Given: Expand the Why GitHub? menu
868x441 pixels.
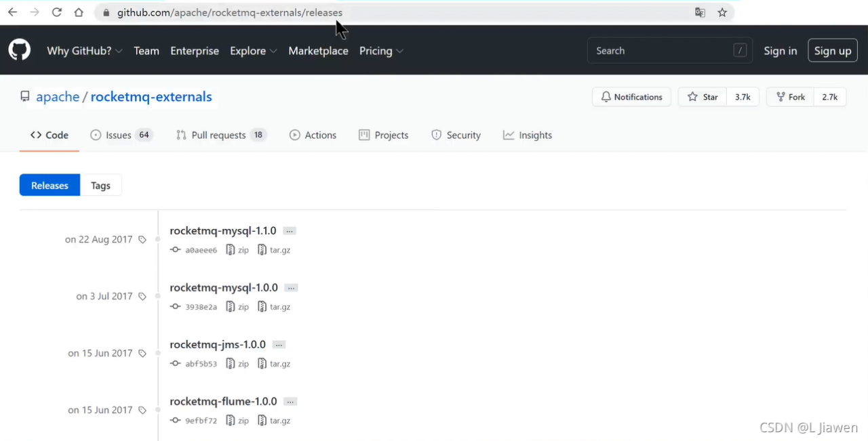Looking at the screenshot, I should (85, 51).
